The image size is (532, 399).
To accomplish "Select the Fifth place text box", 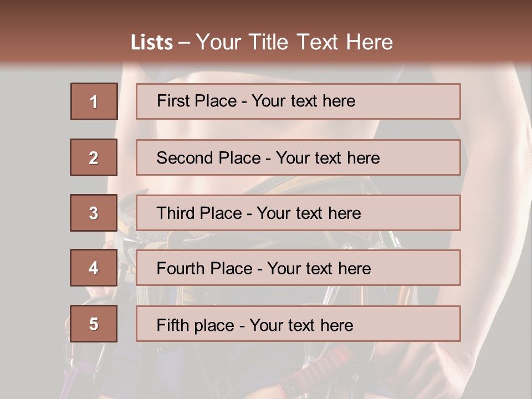I will pos(298,324).
